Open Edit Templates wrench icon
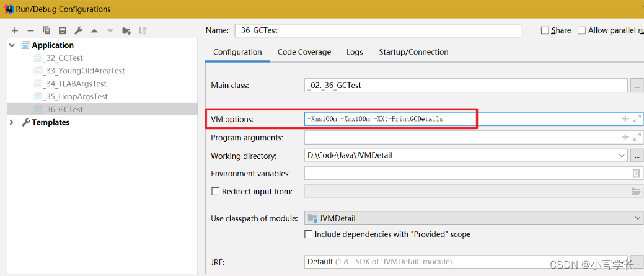This screenshot has width=644, height=276. 79,30
